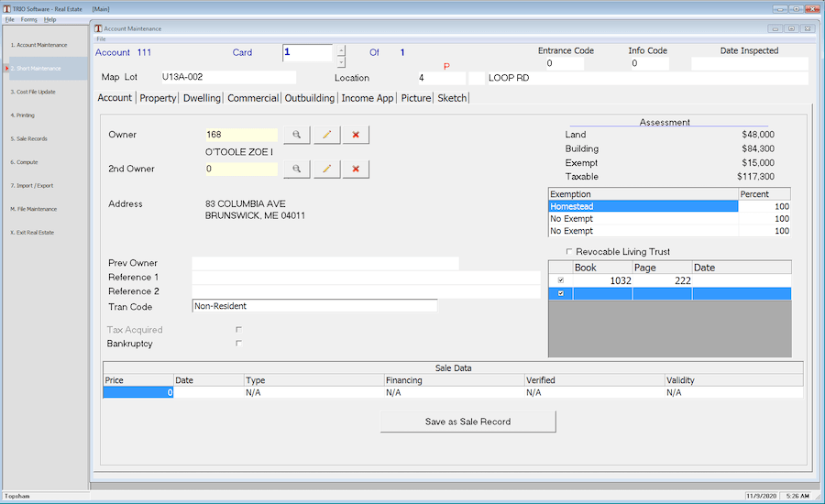Click the Owner edit pencil icon
This screenshot has width=825, height=504.
pyautogui.click(x=326, y=135)
